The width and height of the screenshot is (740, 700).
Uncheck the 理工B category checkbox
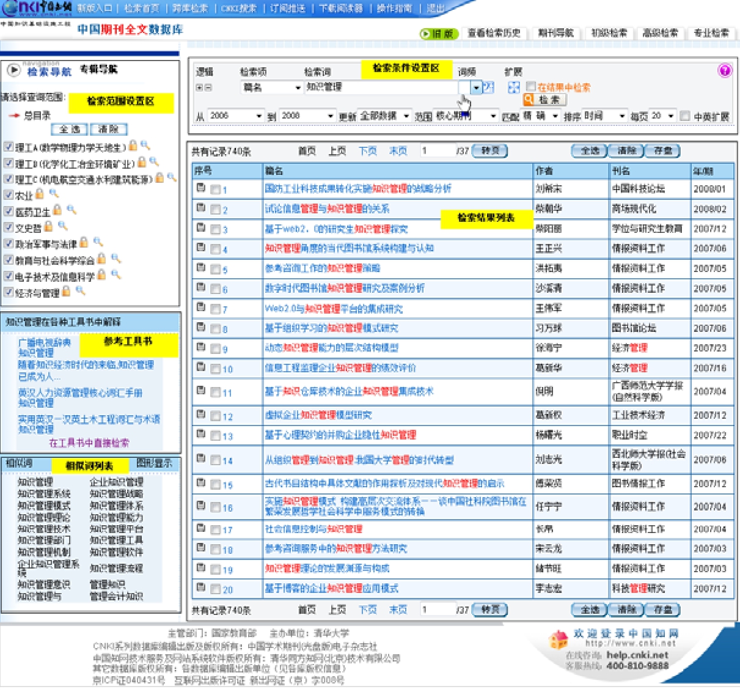click(9, 163)
